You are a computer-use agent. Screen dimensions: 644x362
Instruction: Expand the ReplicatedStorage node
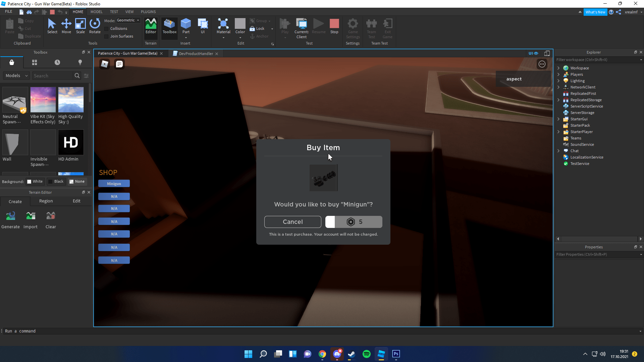coord(558,100)
